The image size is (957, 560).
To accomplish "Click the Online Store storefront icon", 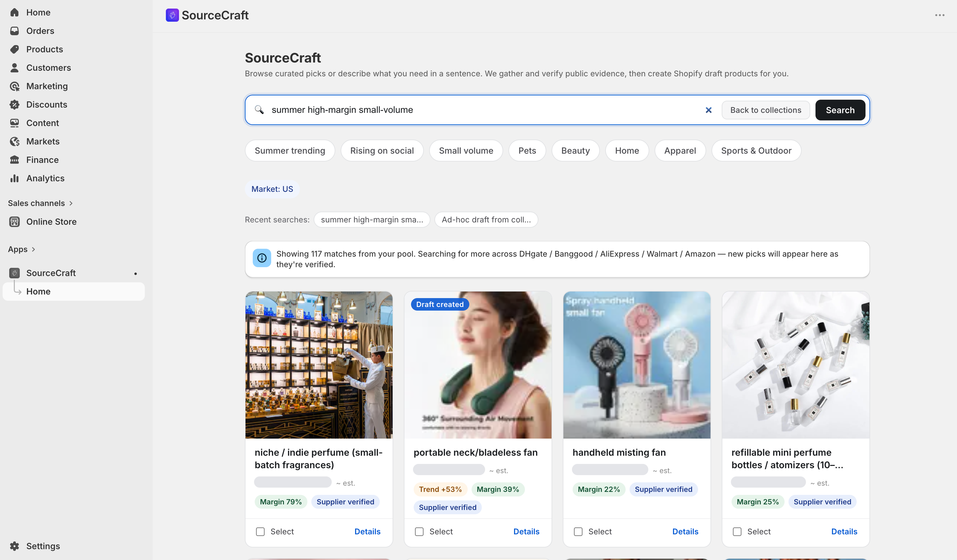I will click(x=14, y=222).
